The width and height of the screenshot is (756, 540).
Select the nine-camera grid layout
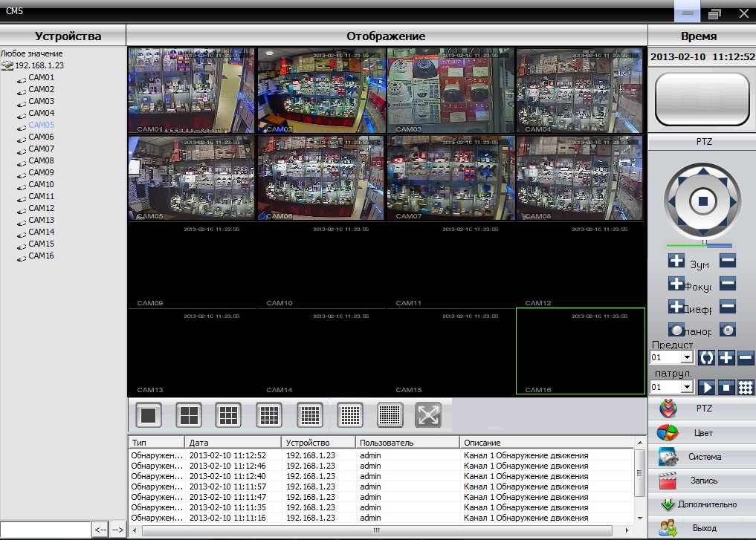point(229,414)
